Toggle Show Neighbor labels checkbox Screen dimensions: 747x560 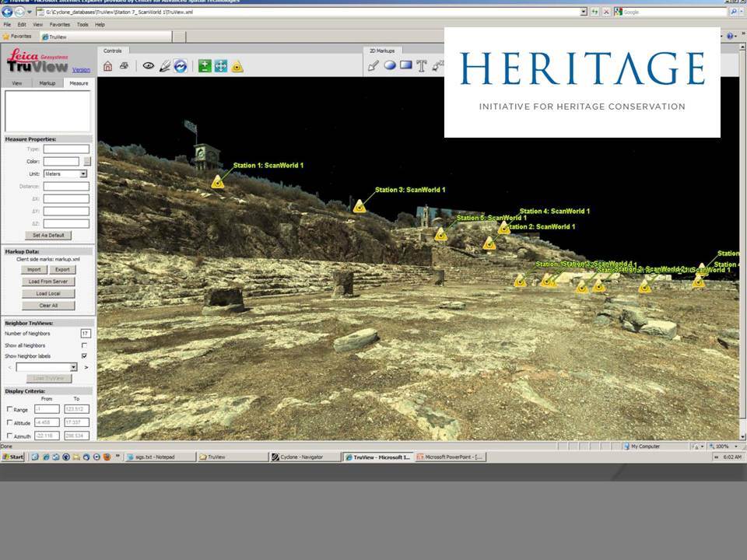pyautogui.click(x=84, y=355)
